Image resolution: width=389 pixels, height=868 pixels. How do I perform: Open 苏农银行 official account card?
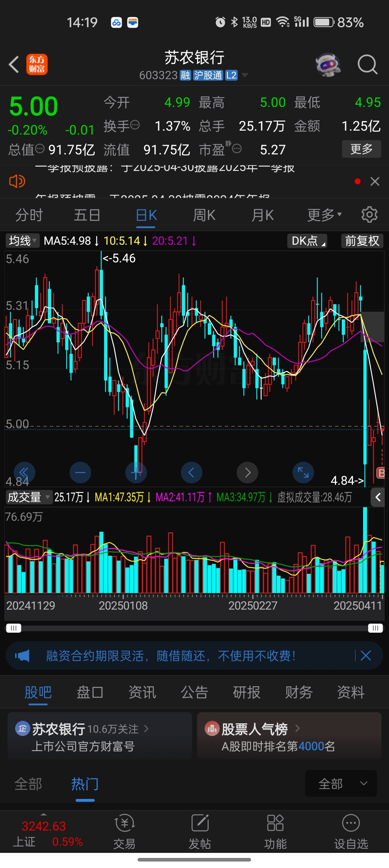point(100,736)
